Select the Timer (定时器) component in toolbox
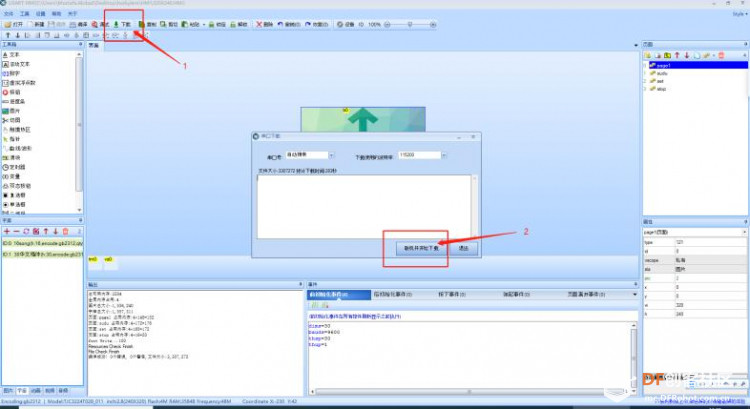Screen dimensions: 750x409 click(14, 167)
